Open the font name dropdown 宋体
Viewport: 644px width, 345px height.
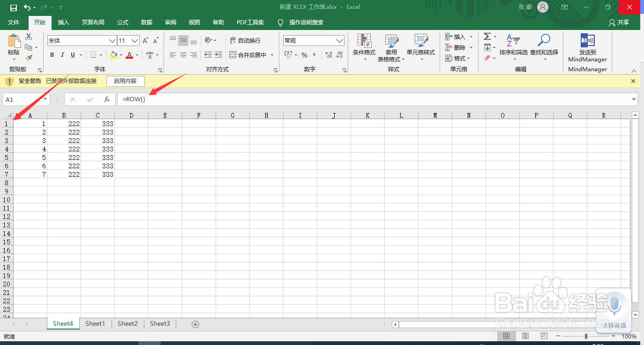tap(112, 41)
